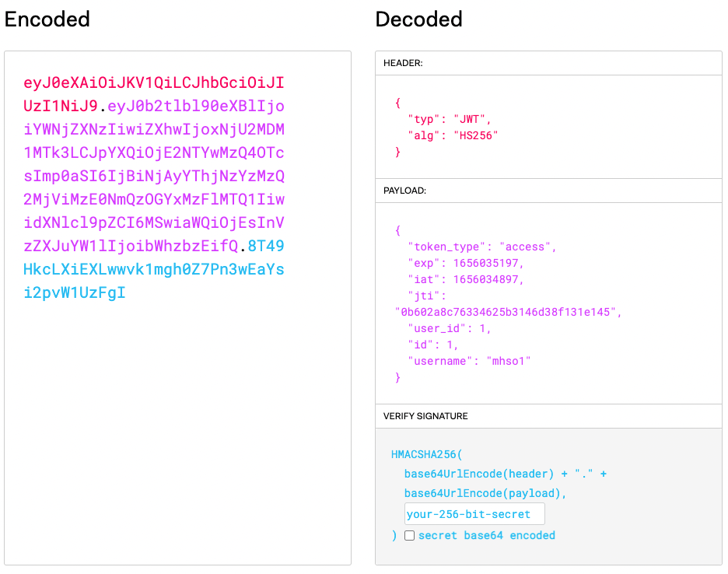Click the "id": 1 payload line

432,345
